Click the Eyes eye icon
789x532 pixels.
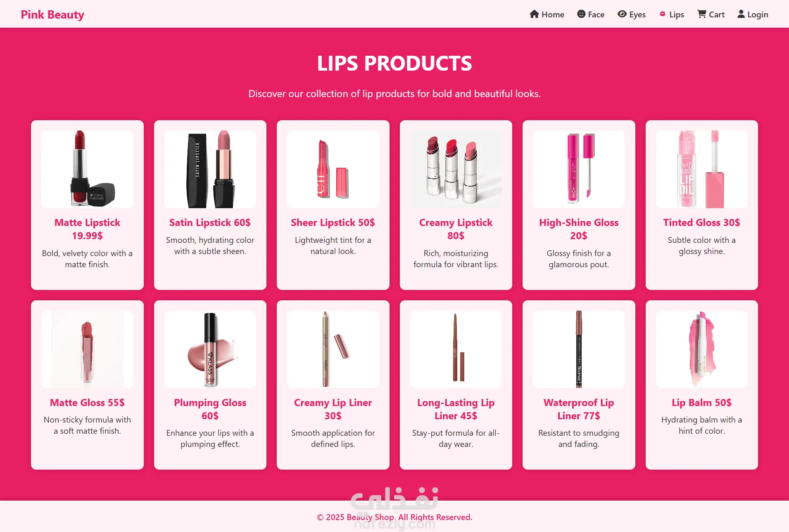(x=622, y=14)
